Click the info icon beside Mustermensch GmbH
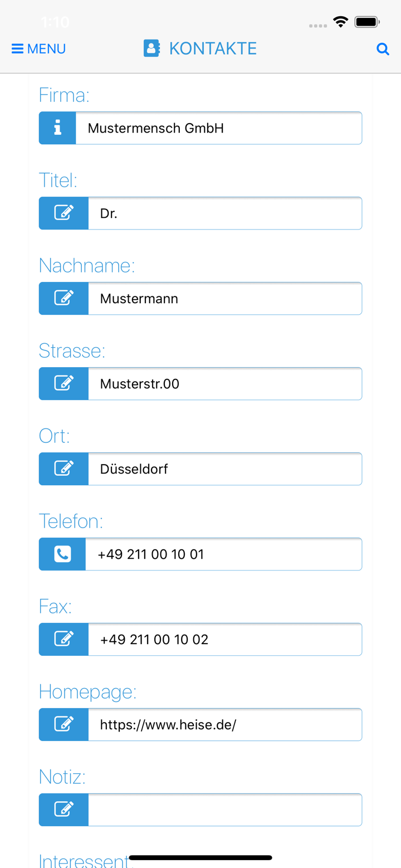Image resolution: width=401 pixels, height=868 pixels. [57, 128]
